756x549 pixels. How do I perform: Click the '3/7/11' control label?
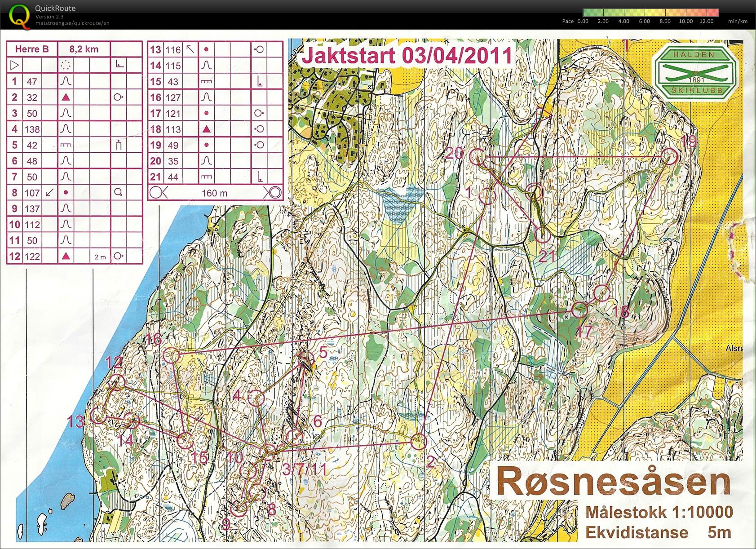(x=304, y=469)
